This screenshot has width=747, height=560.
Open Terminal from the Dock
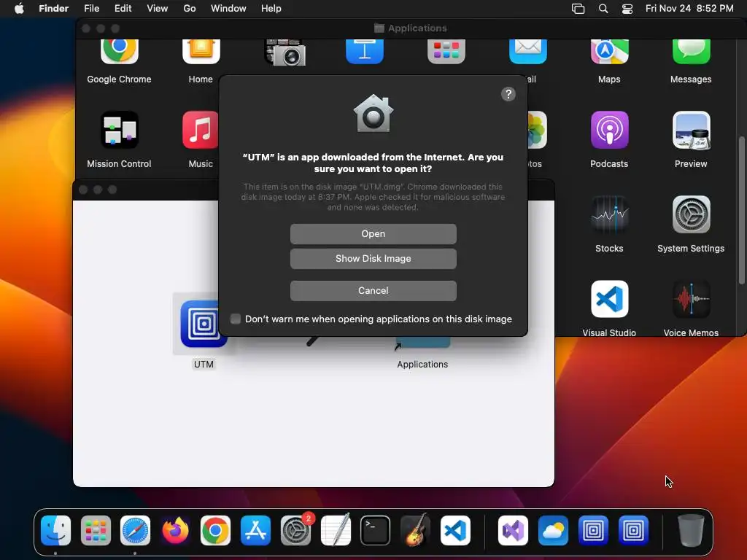tap(376, 531)
